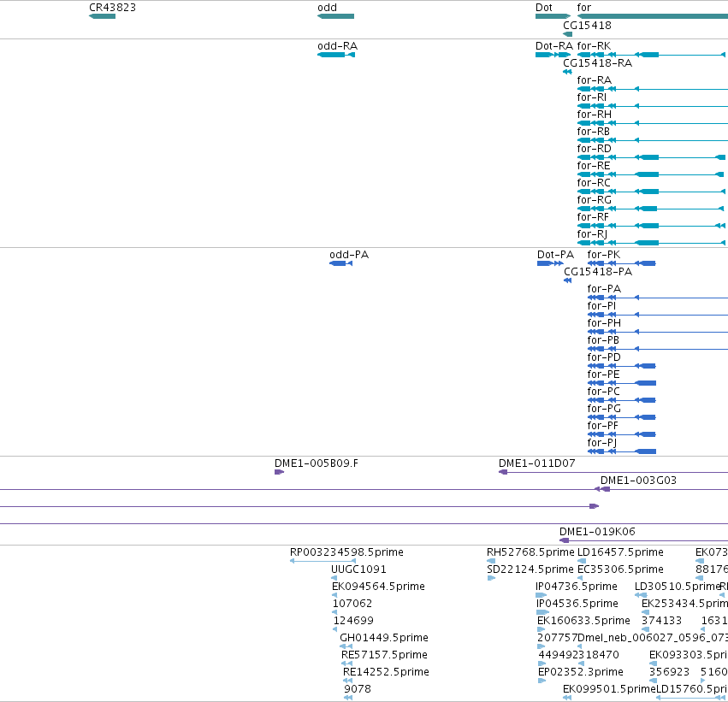Select the for-PF protein label
Screen dimensions: 728x702
click(x=602, y=426)
